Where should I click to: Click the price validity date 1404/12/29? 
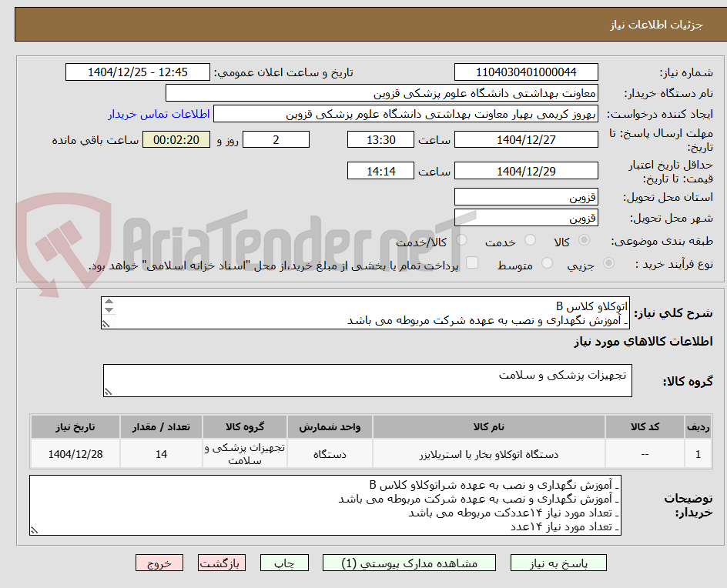click(526, 171)
